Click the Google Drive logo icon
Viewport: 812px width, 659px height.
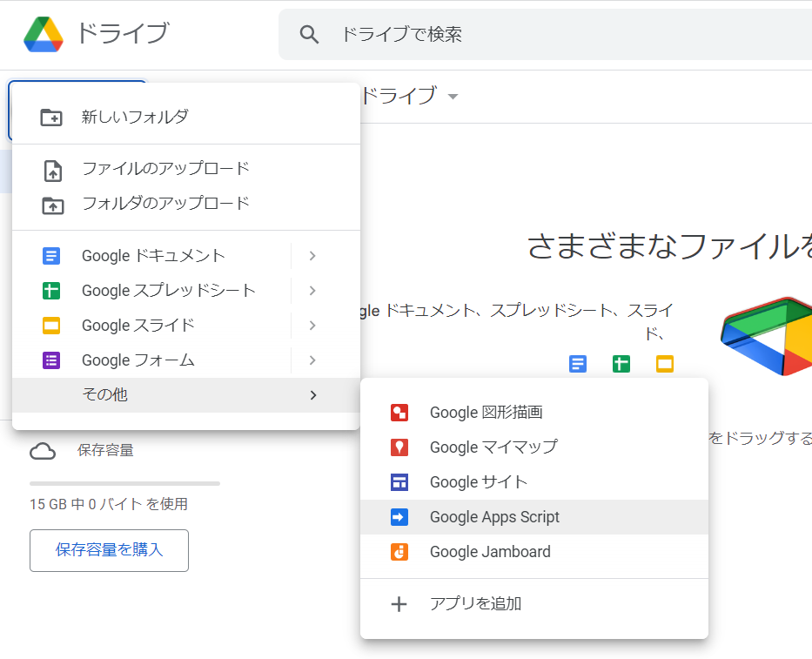(41, 33)
